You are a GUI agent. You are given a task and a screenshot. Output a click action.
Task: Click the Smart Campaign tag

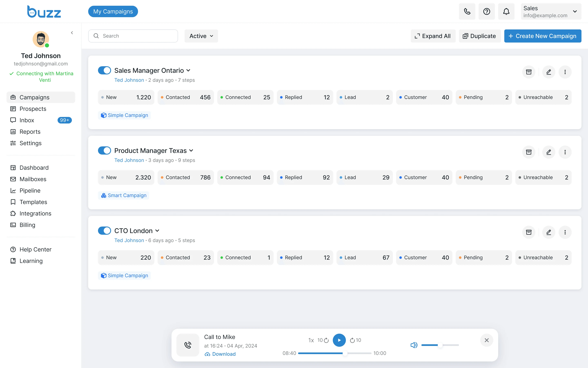click(x=124, y=195)
